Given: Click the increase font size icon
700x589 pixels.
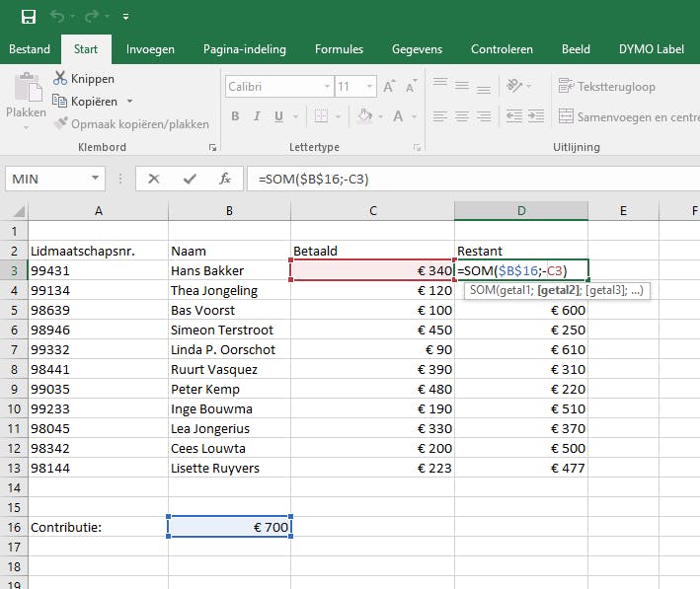Looking at the screenshot, I should (389, 87).
